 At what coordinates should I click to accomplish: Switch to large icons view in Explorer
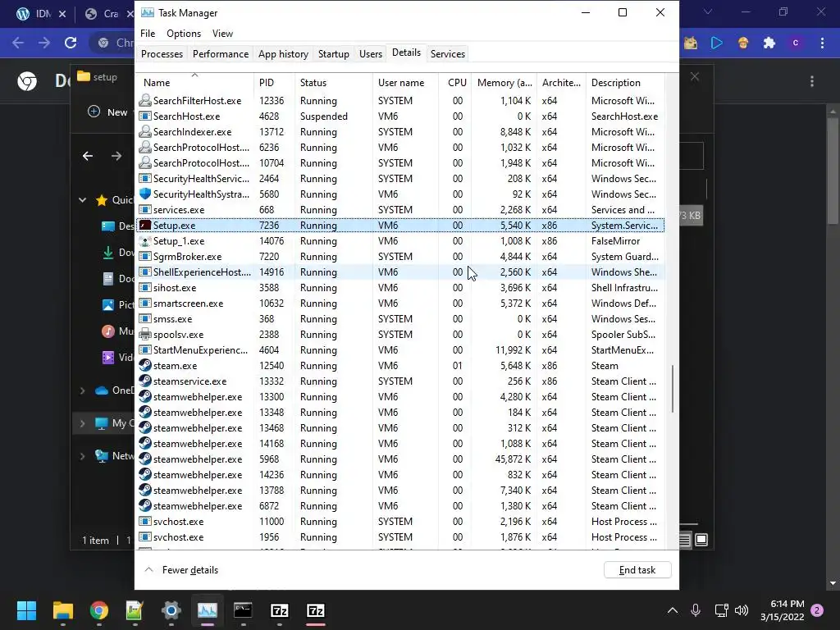coord(701,540)
